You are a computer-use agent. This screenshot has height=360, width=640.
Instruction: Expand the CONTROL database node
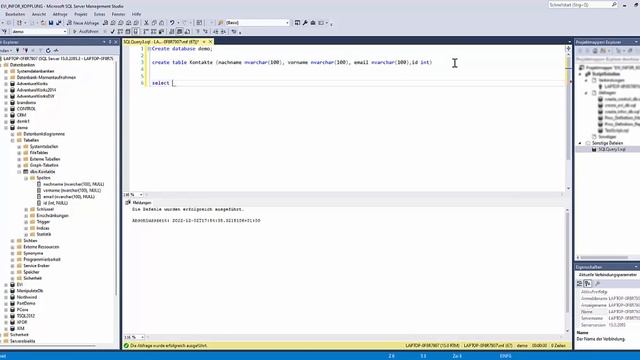6,109
